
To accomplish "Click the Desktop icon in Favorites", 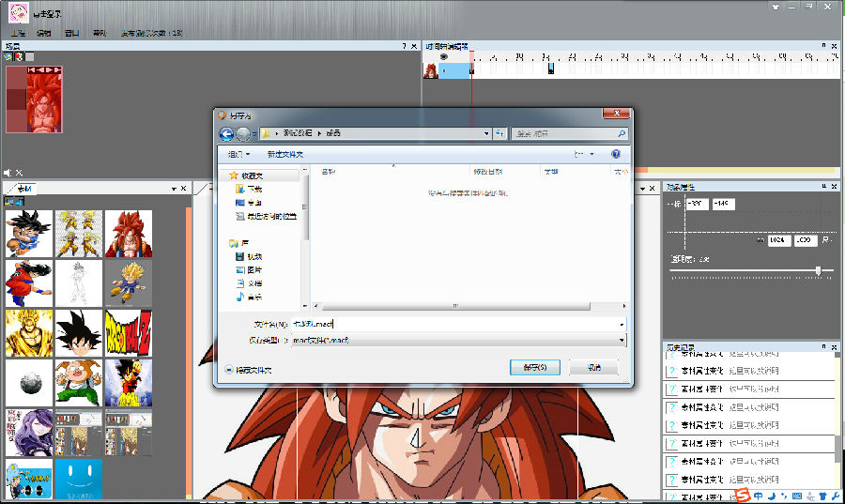I will pos(253,202).
